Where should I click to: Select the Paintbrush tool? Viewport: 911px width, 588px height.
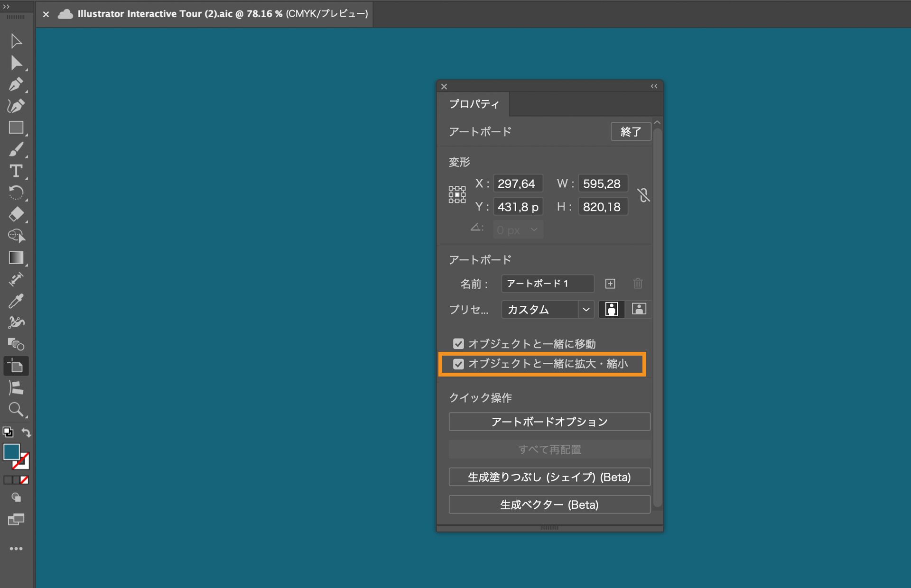(x=16, y=149)
